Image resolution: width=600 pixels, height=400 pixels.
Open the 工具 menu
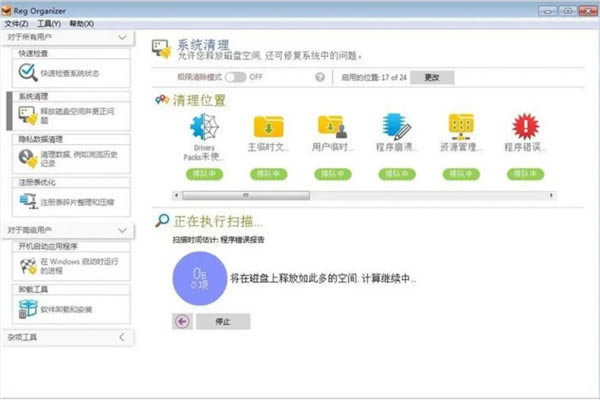[x=49, y=24]
